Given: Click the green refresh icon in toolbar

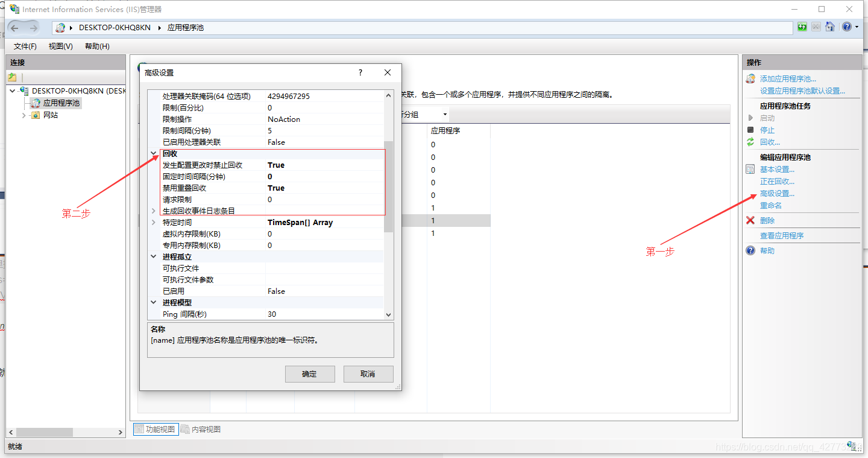Looking at the screenshot, I should pyautogui.click(x=802, y=27).
